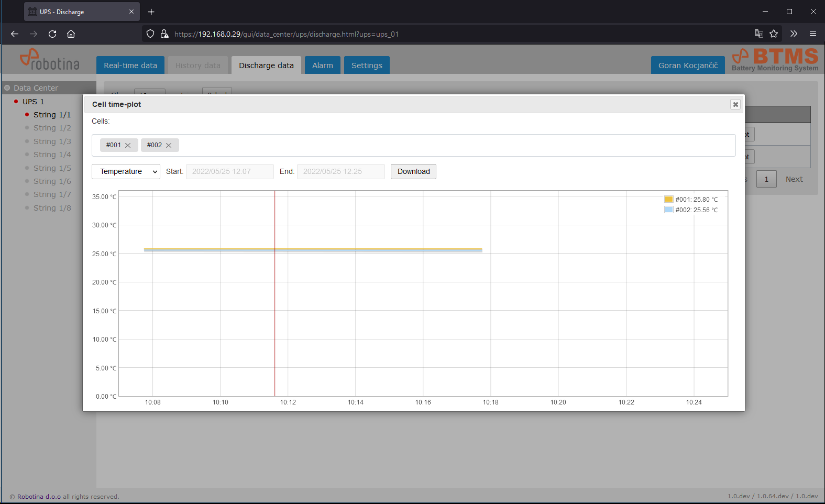Click the browser home icon
This screenshot has height=504, width=825.
tap(71, 34)
